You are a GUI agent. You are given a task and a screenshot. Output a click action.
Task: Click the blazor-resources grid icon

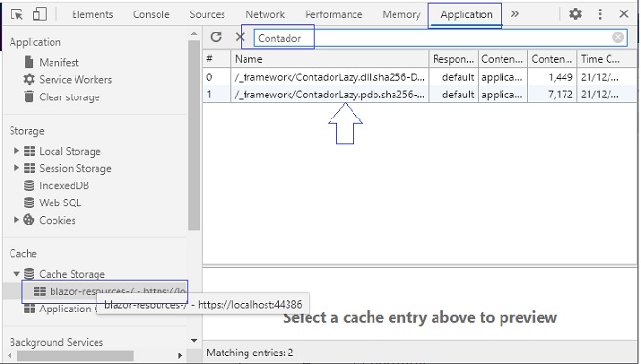pos(40,290)
